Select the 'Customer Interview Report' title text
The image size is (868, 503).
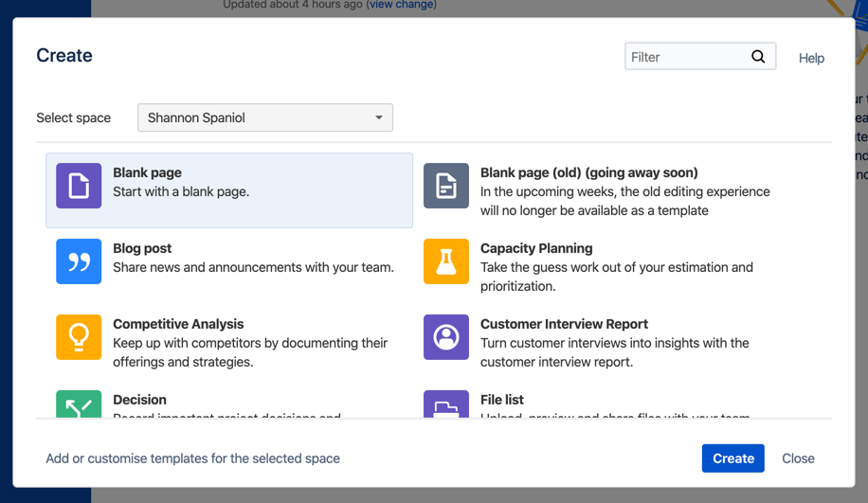point(564,324)
